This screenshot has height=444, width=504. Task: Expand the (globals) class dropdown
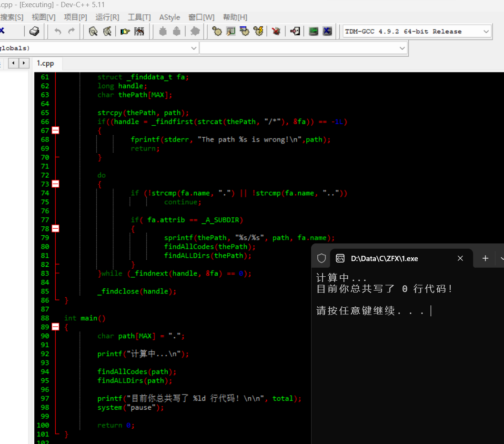pos(194,48)
